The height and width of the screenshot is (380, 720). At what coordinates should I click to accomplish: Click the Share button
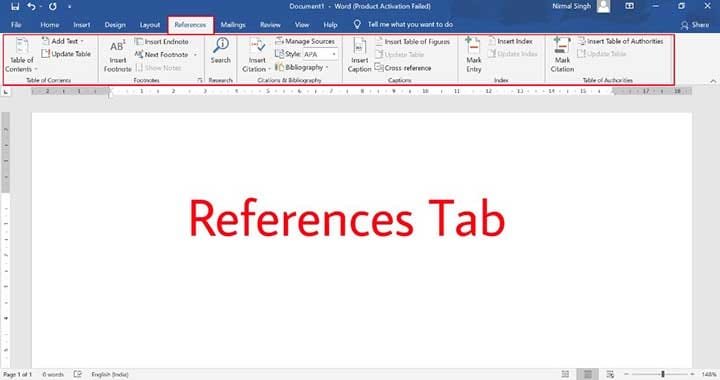pos(695,25)
